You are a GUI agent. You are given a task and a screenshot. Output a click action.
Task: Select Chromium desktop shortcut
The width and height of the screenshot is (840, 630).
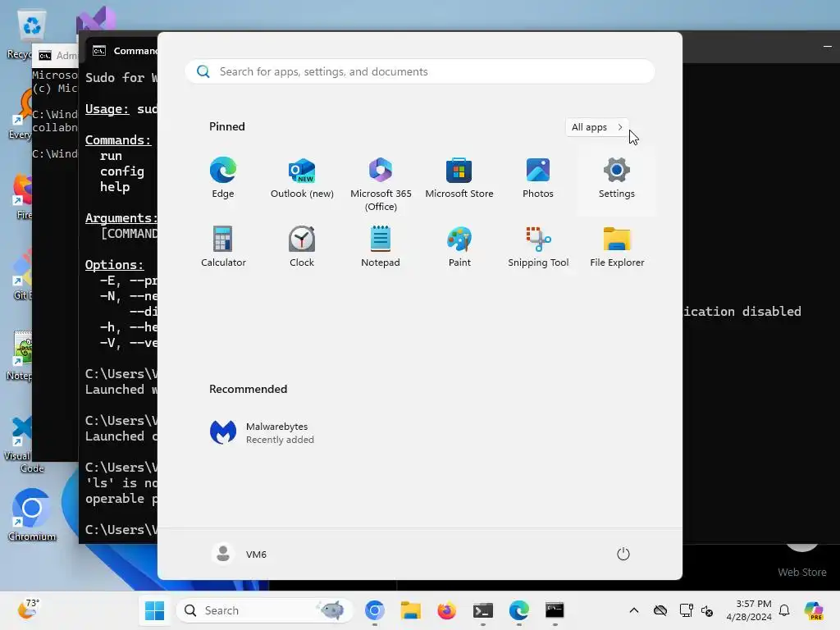point(32,514)
